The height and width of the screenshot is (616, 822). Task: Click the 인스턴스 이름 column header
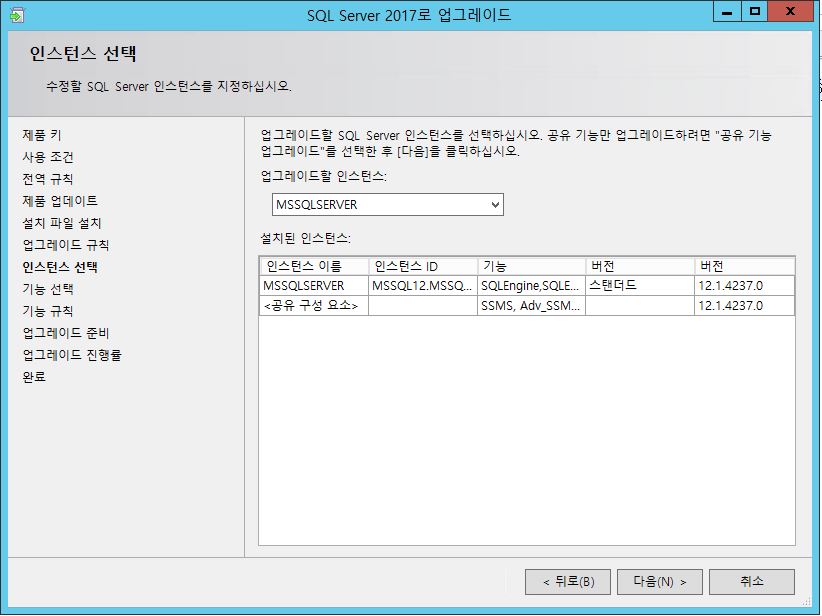(314, 266)
